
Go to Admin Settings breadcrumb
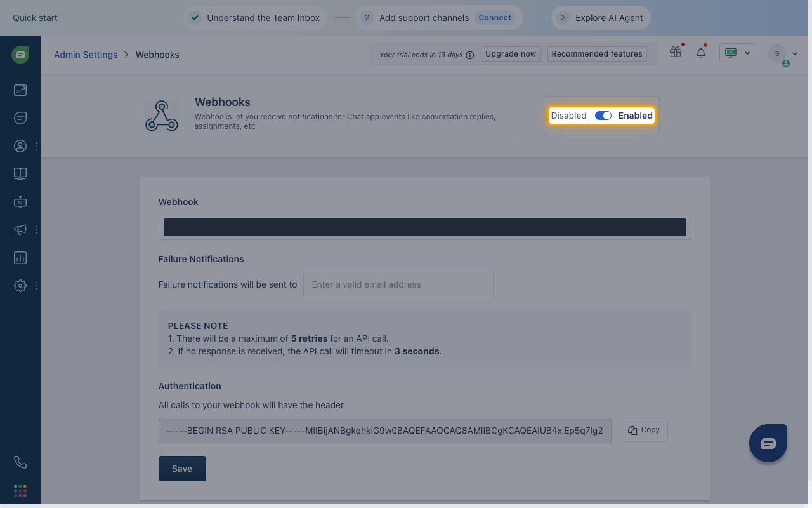[x=86, y=55]
